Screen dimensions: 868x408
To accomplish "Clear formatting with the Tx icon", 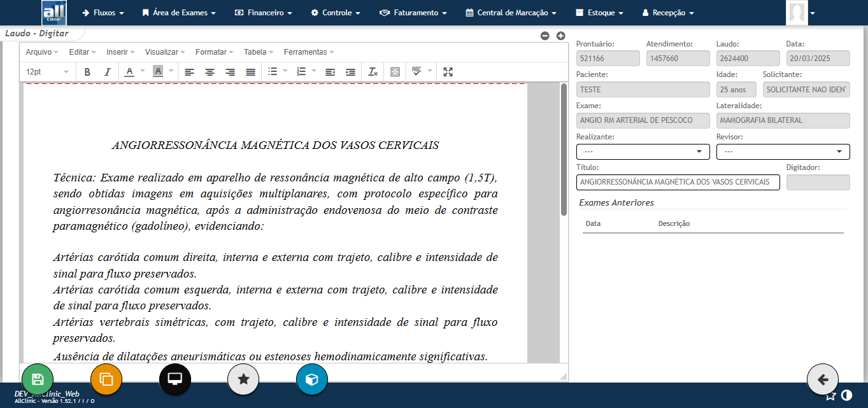I will pos(373,72).
